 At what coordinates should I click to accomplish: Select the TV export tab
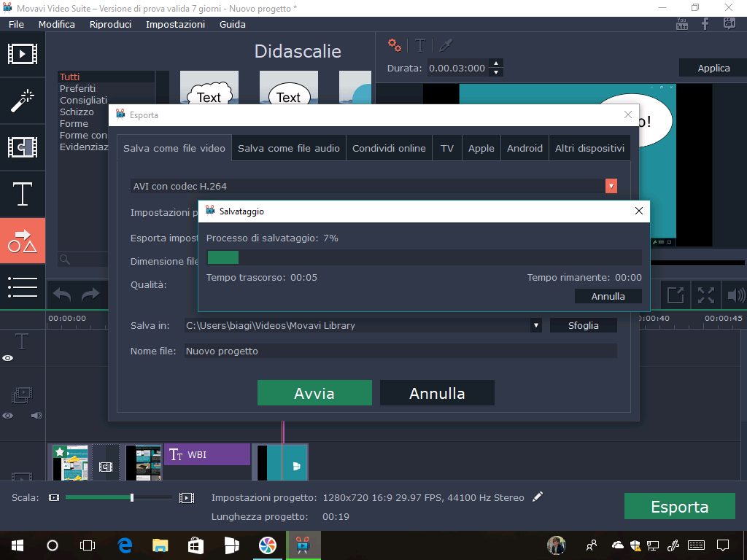[x=447, y=148]
